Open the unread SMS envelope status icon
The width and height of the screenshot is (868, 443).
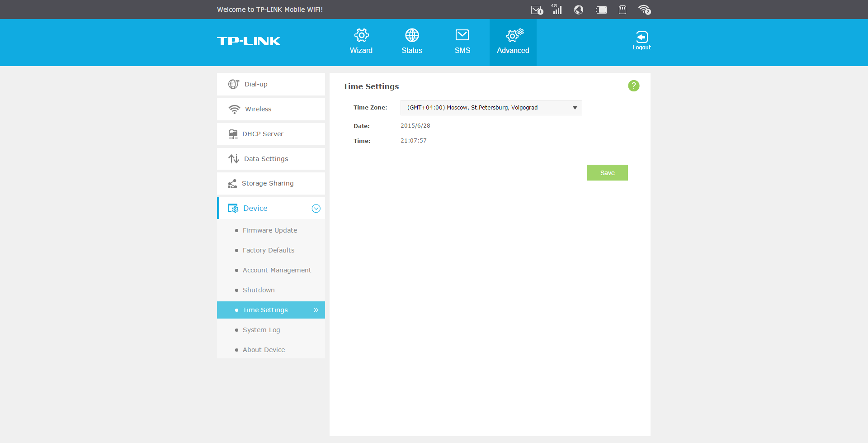[x=537, y=10]
